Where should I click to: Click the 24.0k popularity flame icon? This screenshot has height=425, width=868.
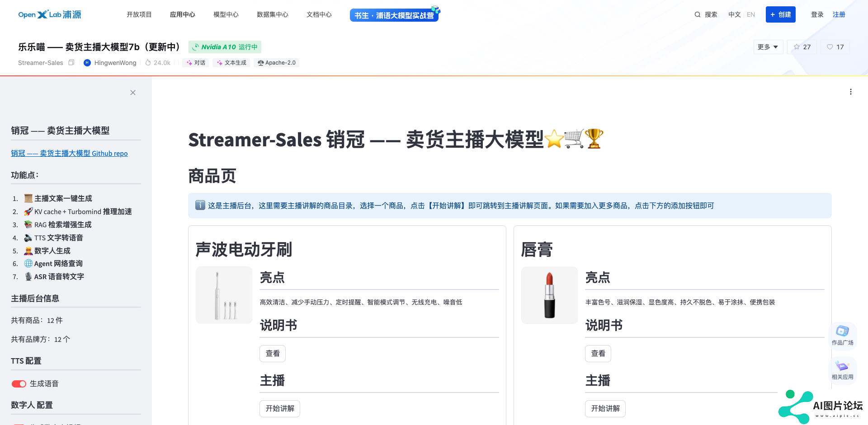[148, 63]
